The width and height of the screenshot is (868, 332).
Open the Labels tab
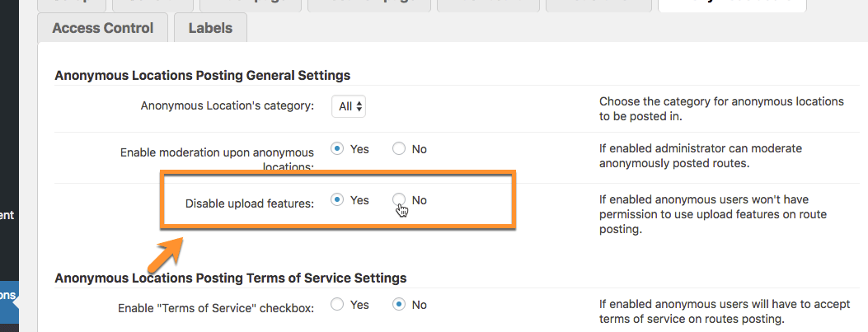210,28
